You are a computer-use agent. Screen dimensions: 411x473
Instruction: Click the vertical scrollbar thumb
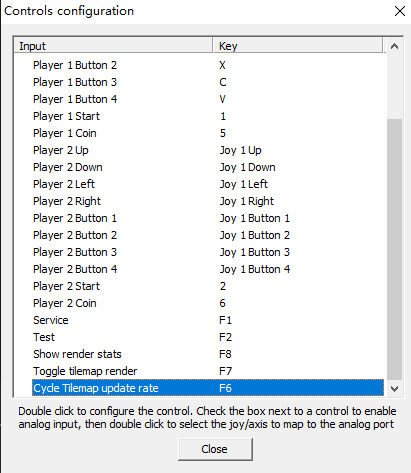pyautogui.click(x=394, y=249)
